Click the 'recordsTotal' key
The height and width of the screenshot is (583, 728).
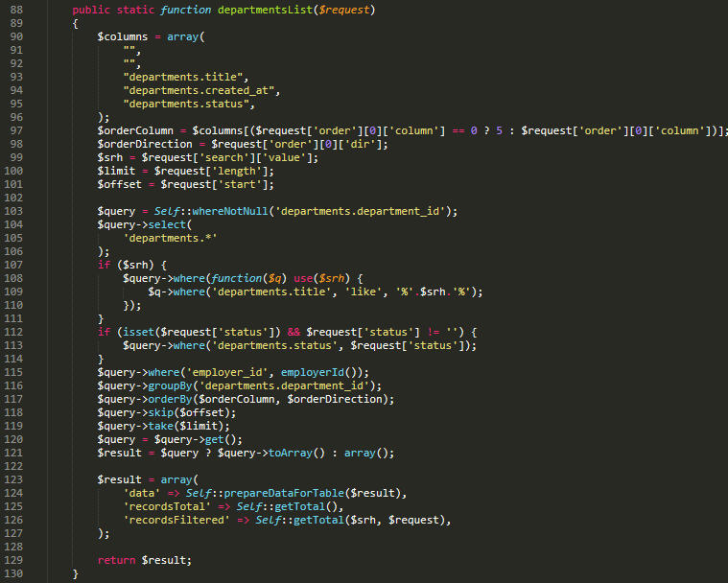coord(167,507)
